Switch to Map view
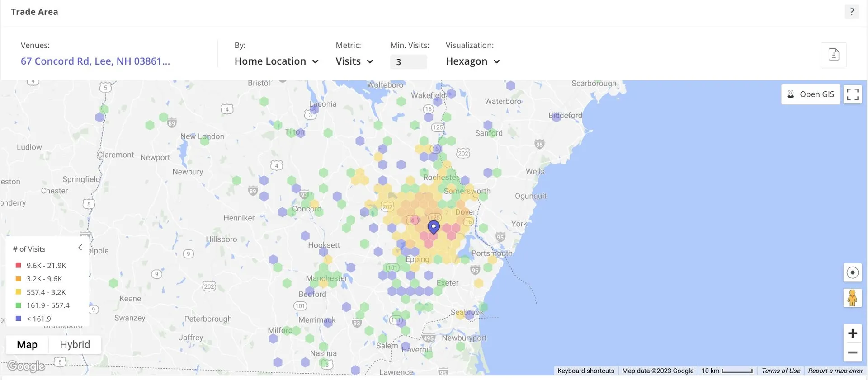Screen dimensions: 868x380 point(27,345)
